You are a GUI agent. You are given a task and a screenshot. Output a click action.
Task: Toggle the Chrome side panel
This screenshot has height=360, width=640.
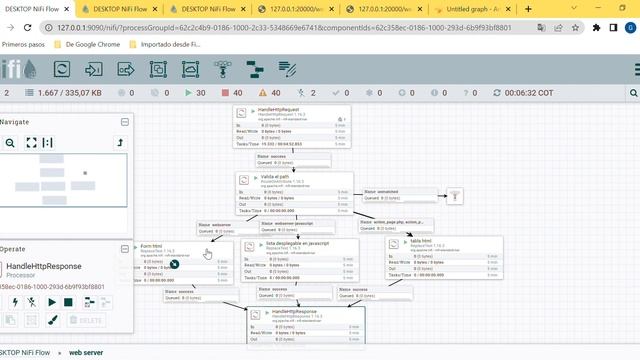click(x=613, y=27)
